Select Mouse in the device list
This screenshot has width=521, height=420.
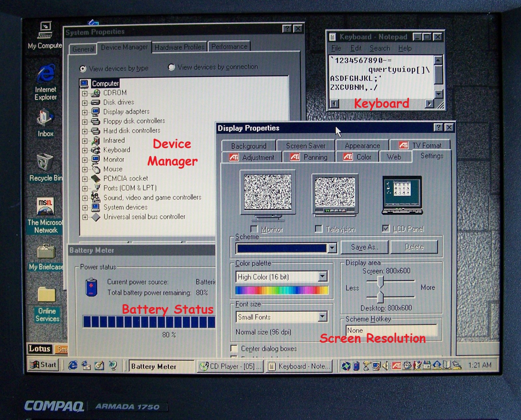point(113,169)
